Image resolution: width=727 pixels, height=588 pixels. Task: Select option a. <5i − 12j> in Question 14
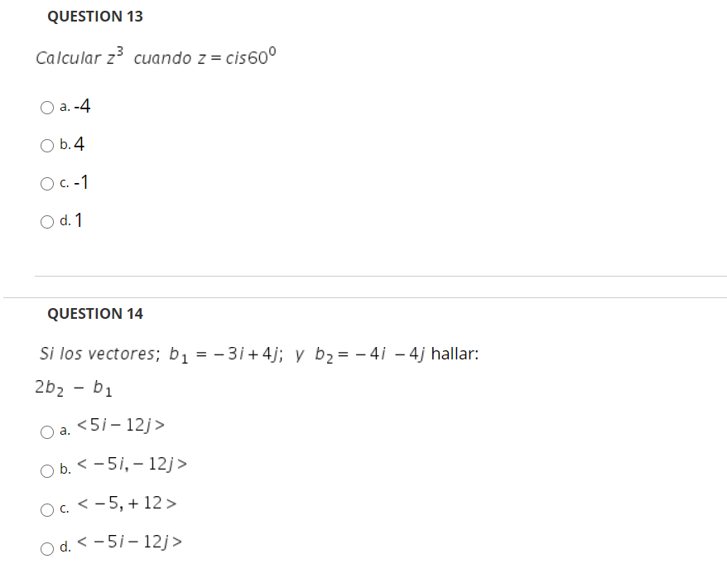click(x=46, y=430)
